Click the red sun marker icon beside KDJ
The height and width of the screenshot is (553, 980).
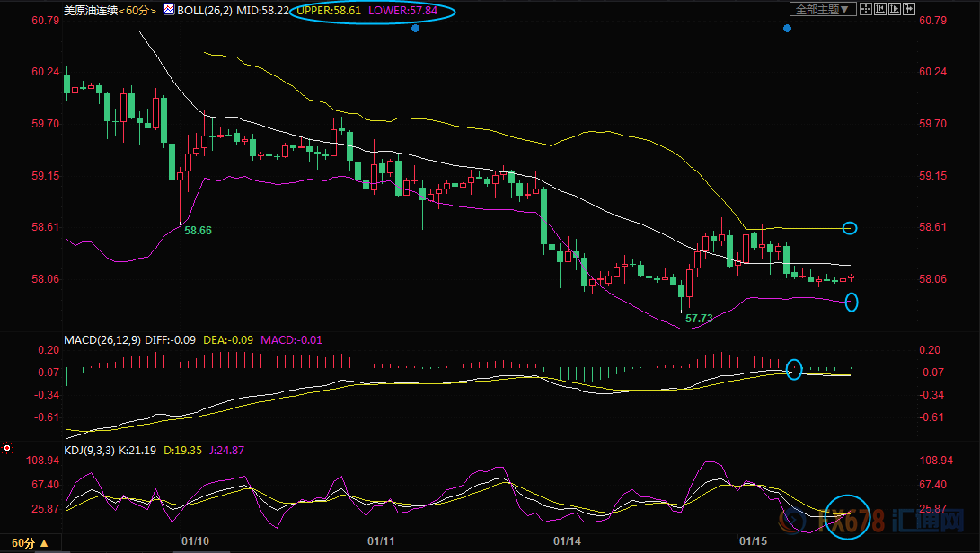coord(7,447)
